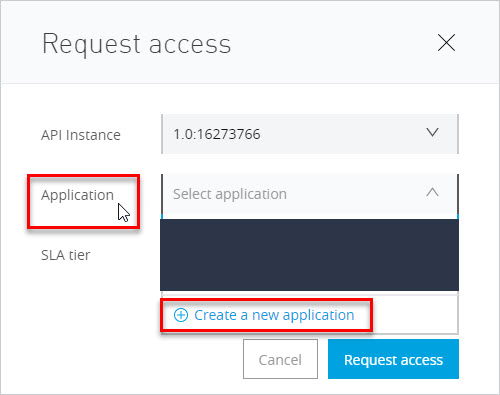This screenshot has width=500, height=395.
Task: Click the plus icon beside Create application
Action: 181,315
